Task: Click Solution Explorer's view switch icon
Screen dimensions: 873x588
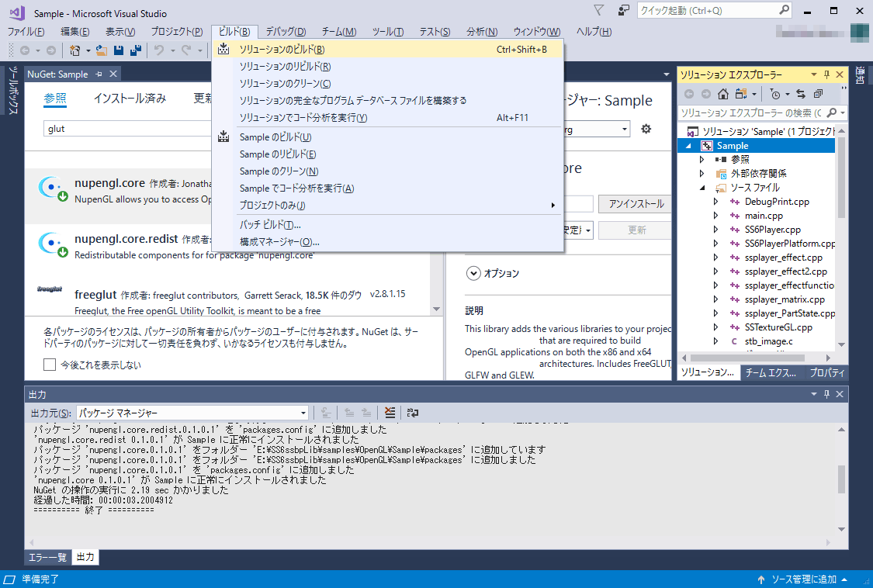Action: point(740,94)
